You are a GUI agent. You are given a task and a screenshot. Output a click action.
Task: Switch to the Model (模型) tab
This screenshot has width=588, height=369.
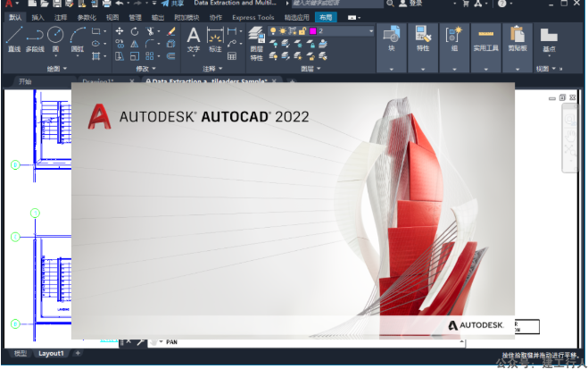point(21,353)
